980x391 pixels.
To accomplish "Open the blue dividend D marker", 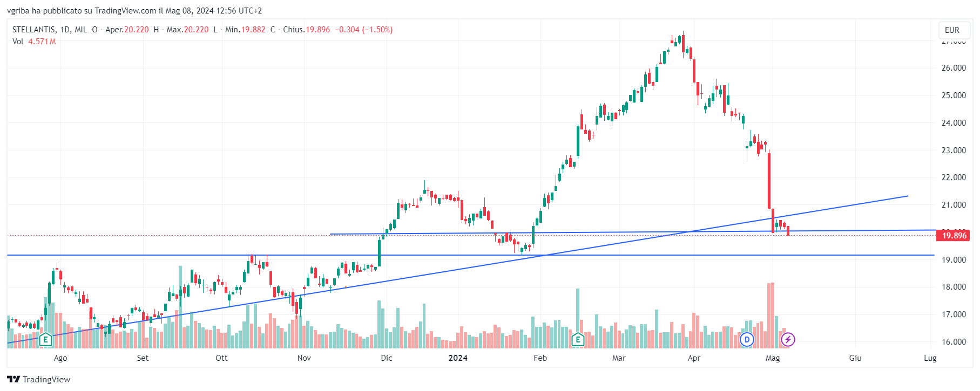I will (747, 339).
